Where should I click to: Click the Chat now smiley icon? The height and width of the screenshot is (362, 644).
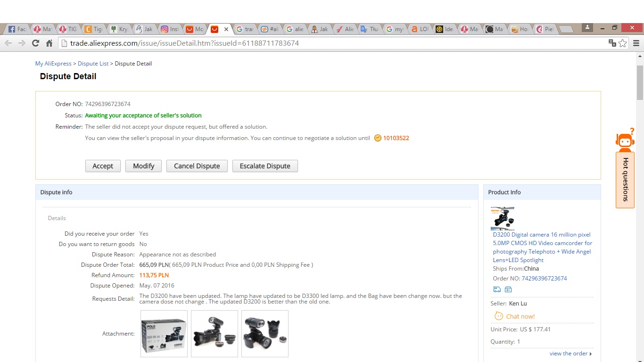pyautogui.click(x=498, y=316)
